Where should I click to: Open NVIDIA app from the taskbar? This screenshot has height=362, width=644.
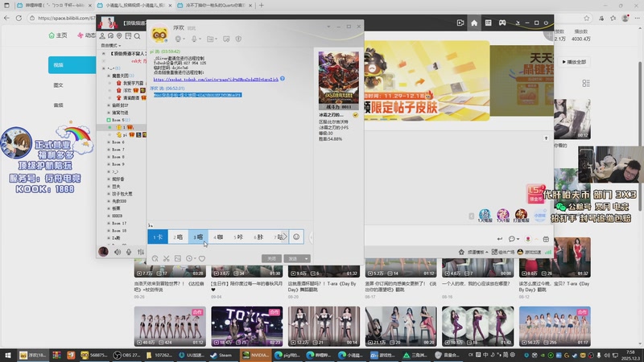(255, 355)
